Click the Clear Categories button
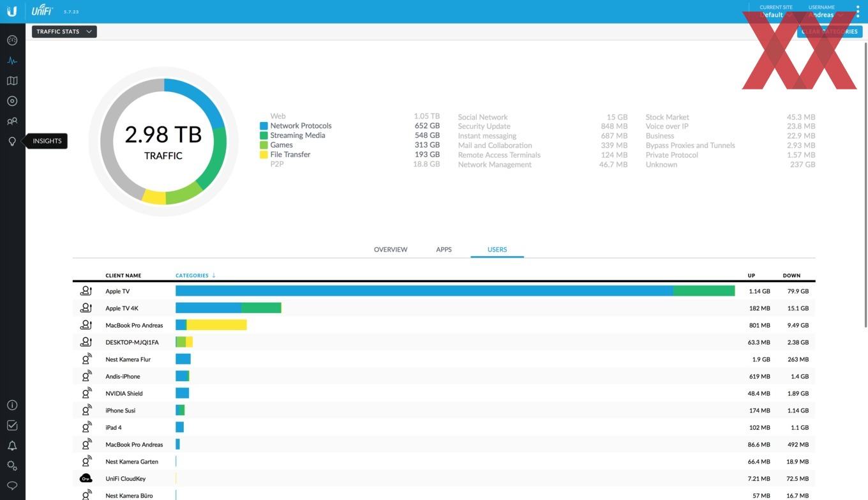 [x=830, y=31]
